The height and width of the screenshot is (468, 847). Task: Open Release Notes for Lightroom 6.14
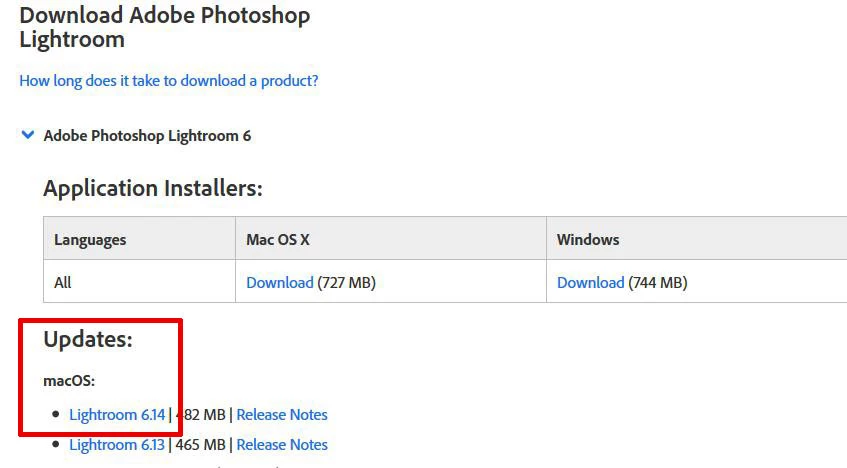[x=282, y=414]
